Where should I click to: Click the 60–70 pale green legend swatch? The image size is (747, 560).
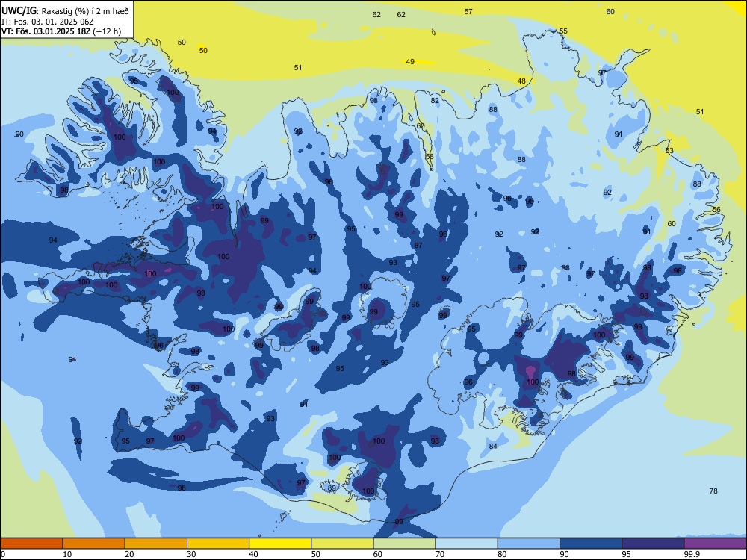click(404, 544)
